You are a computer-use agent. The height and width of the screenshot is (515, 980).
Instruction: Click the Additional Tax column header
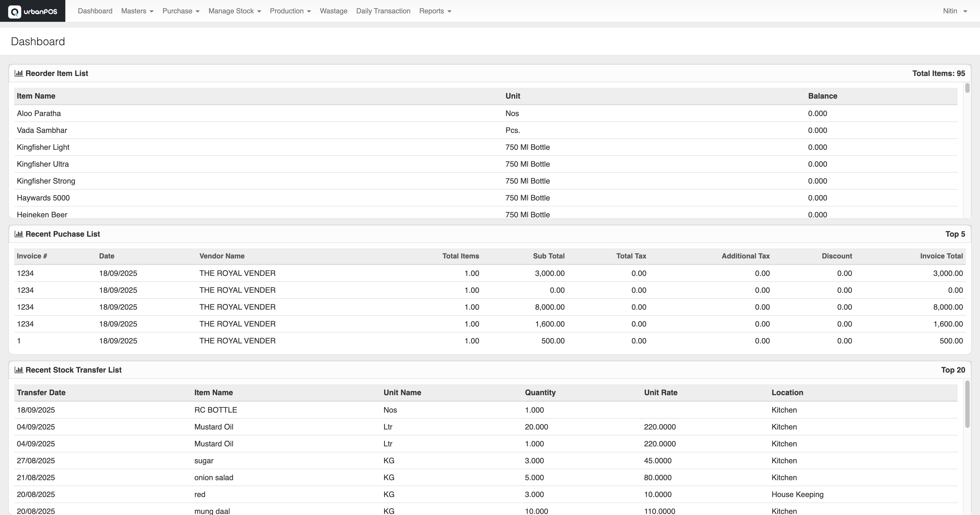point(746,256)
